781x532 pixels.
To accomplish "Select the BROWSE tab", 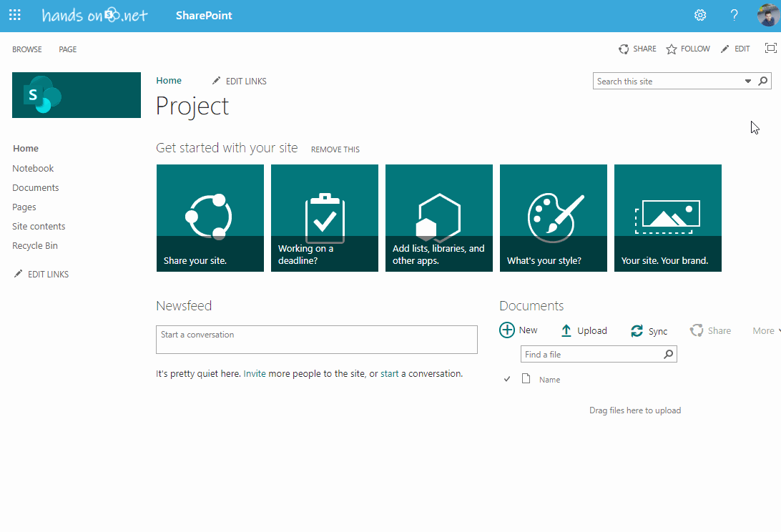I will 26,49.
